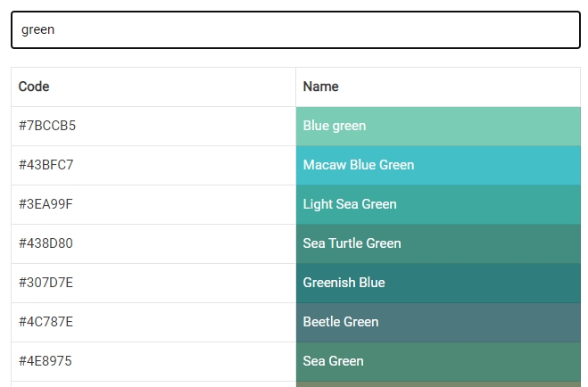Click the Blue green color swatch

coord(437,126)
